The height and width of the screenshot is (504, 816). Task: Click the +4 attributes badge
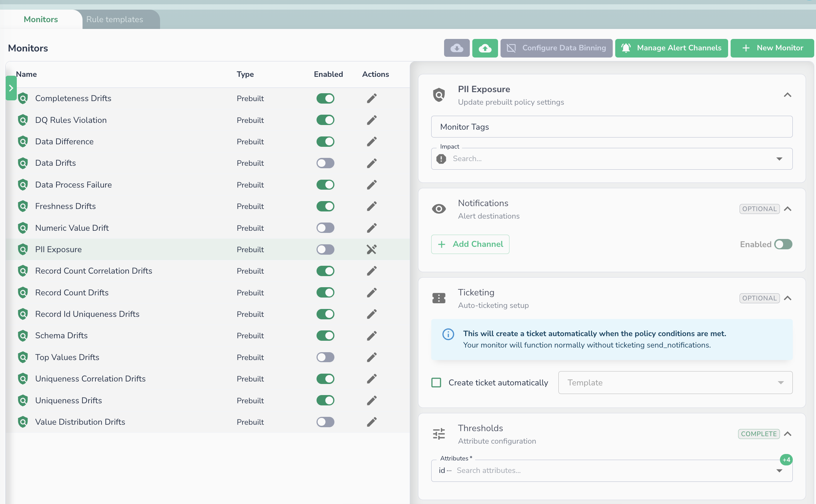click(786, 460)
